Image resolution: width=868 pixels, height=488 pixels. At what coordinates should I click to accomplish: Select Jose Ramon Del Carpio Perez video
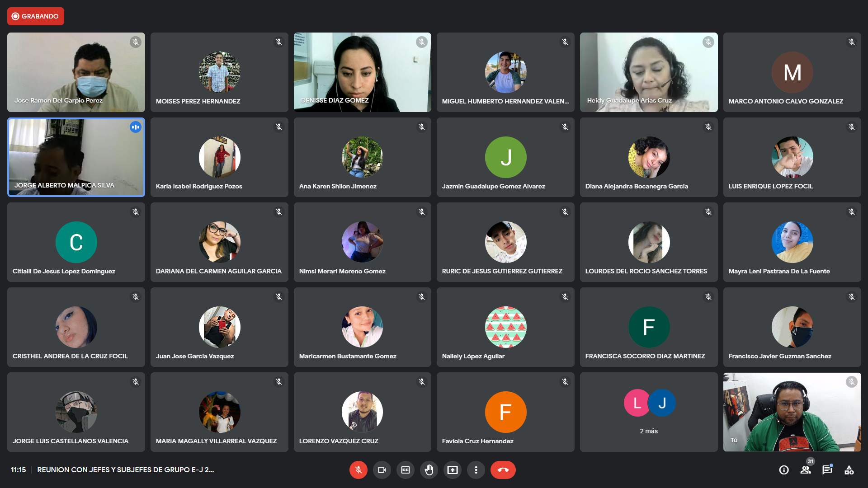point(76,72)
